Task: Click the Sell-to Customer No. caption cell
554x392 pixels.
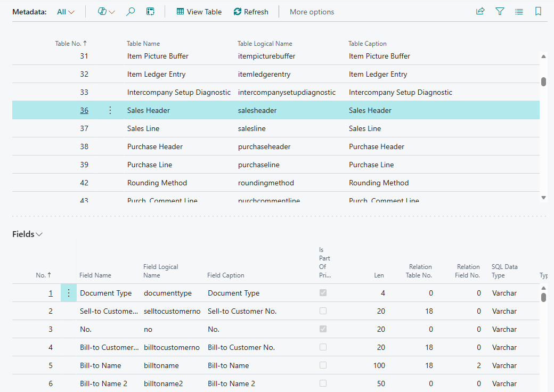Action: coord(242,311)
